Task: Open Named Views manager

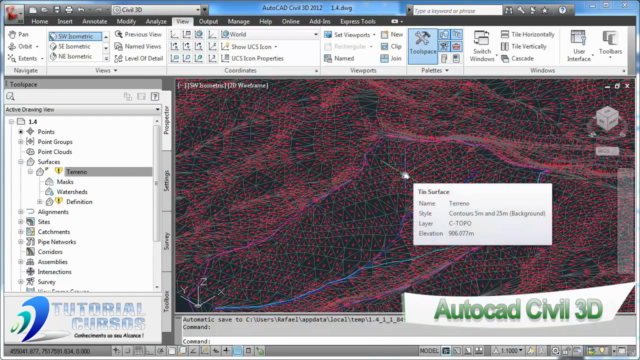Action: (138, 47)
